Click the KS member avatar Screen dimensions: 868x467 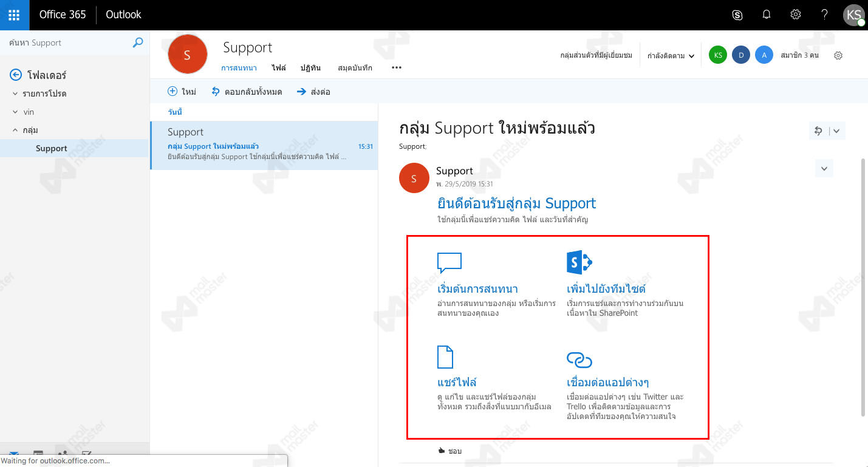[718, 55]
